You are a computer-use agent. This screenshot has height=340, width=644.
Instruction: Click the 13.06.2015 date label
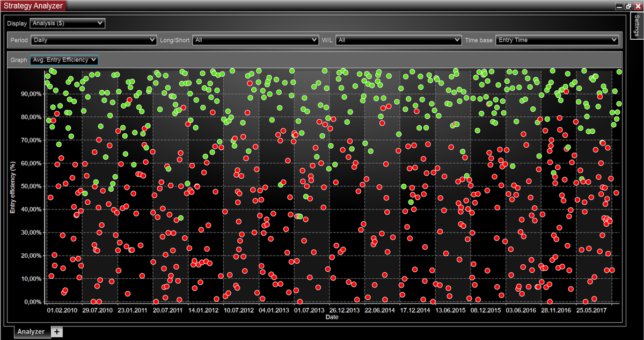coord(450,310)
